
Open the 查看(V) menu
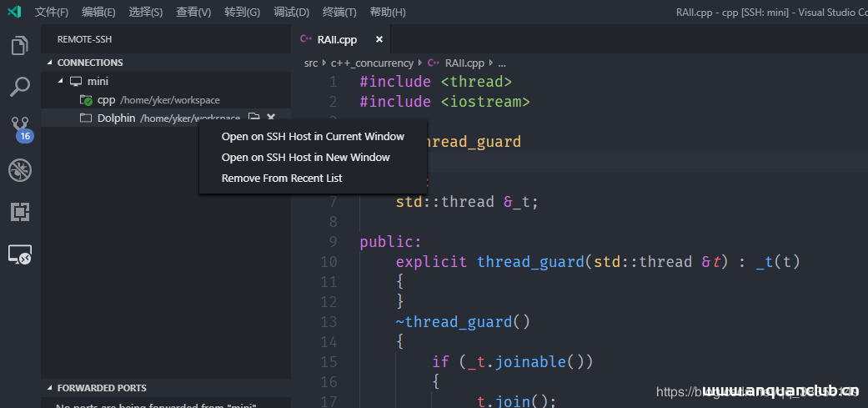(x=193, y=13)
